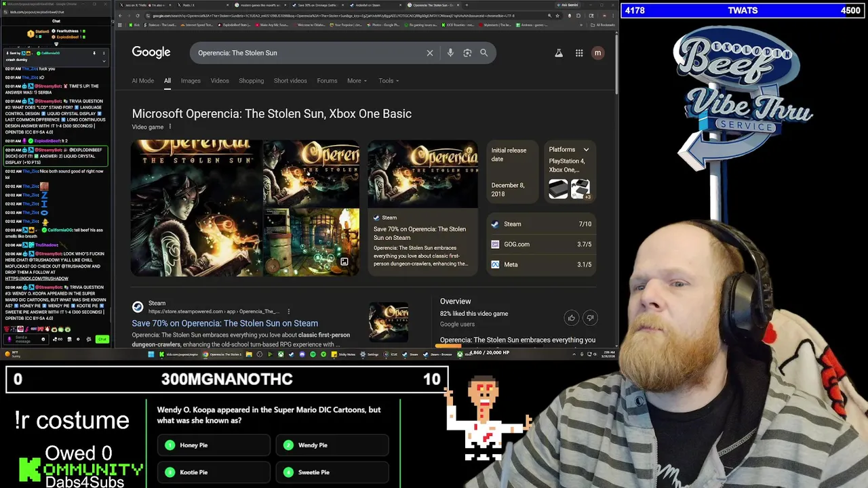The image size is (868, 488).
Task: Click 'Initial release date' info card
Action: [x=513, y=171]
